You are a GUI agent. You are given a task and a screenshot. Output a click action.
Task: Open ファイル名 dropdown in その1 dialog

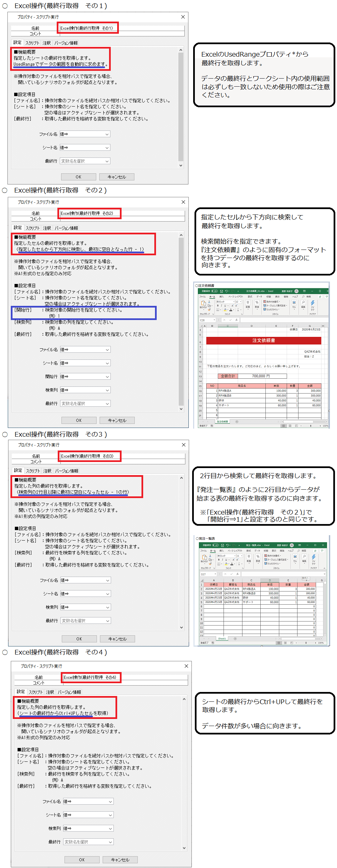tap(85, 134)
